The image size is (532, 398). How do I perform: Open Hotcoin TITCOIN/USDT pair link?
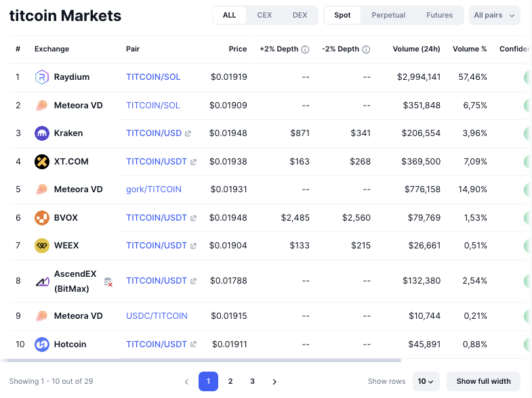tap(157, 345)
